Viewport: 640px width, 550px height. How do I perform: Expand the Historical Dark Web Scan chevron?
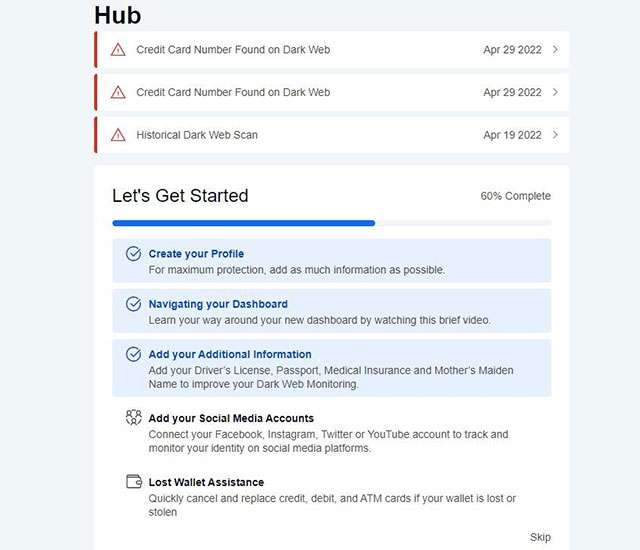555,135
